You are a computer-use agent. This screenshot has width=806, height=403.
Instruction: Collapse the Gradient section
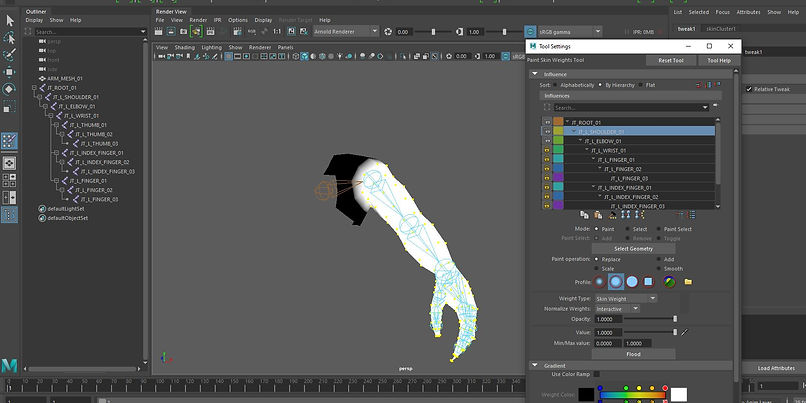pyautogui.click(x=535, y=366)
